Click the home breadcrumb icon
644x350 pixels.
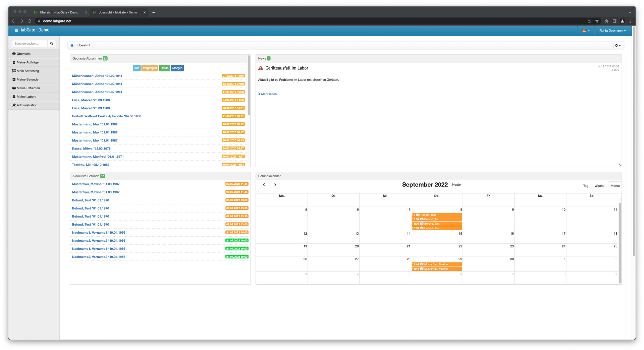coord(72,45)
